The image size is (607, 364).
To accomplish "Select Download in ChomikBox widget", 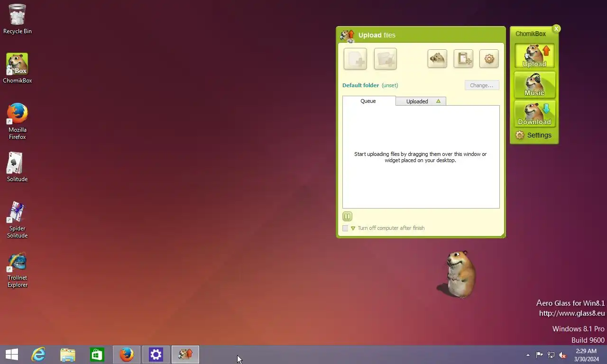I will (x=534, y=114).
